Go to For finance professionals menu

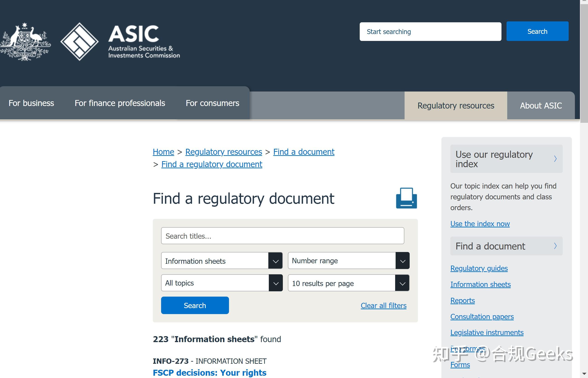click(x=120, y=103)
